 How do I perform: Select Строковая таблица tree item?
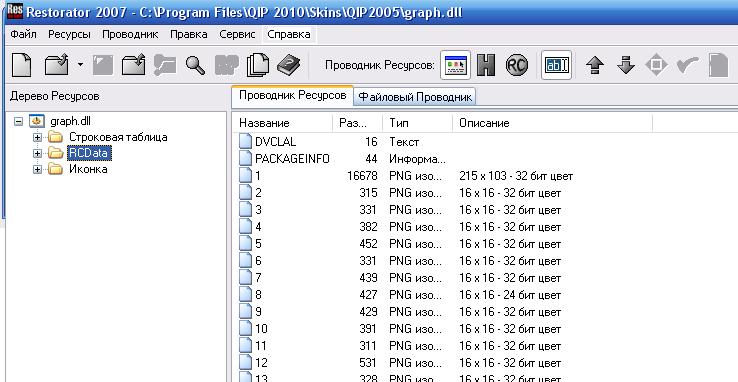pyautogui.click(x=118, y=137)
